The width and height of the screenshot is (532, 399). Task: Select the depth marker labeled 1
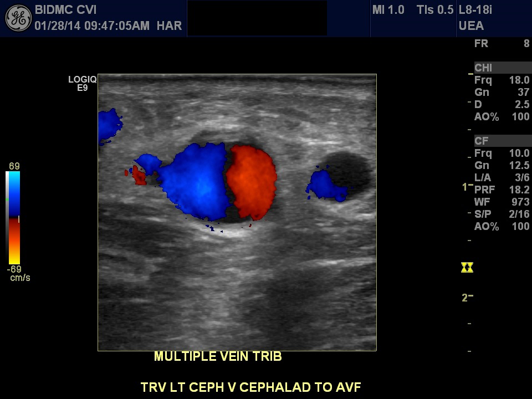tap(464, 187)
